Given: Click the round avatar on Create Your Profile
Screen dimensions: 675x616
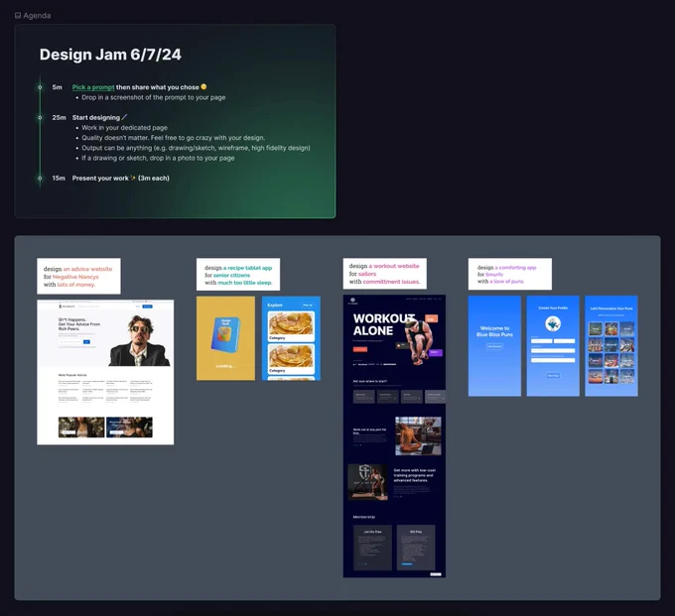Looking at the screenshot, I should point(553,323).
